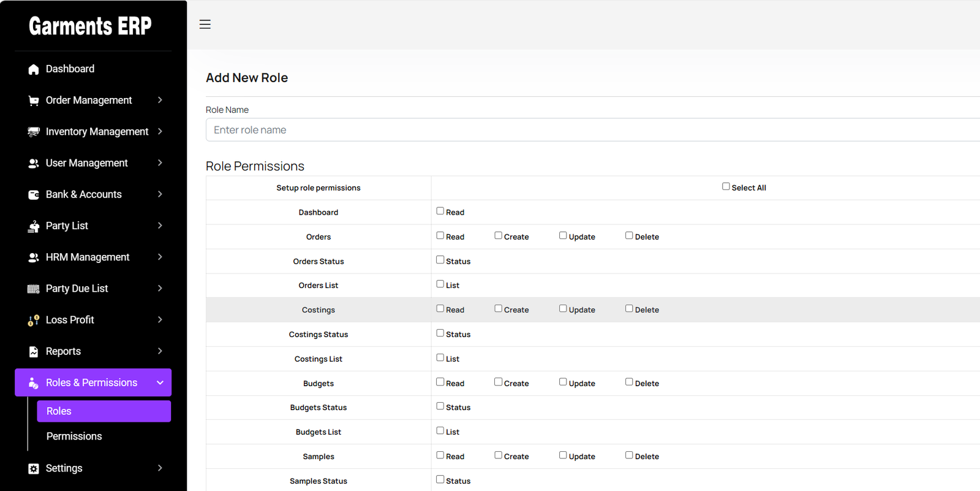
Task: Click the Inventory Management truck icon
Action: pos(34,132)
